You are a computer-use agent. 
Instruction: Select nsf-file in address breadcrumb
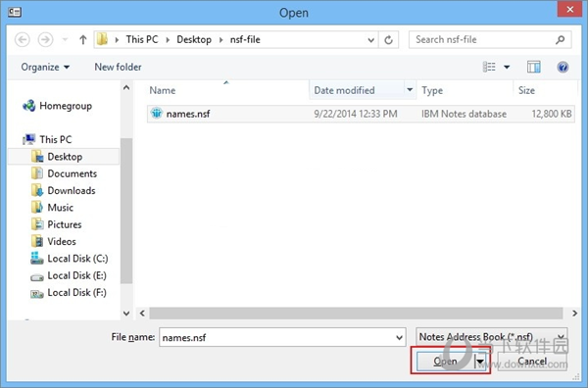(245, 39)
